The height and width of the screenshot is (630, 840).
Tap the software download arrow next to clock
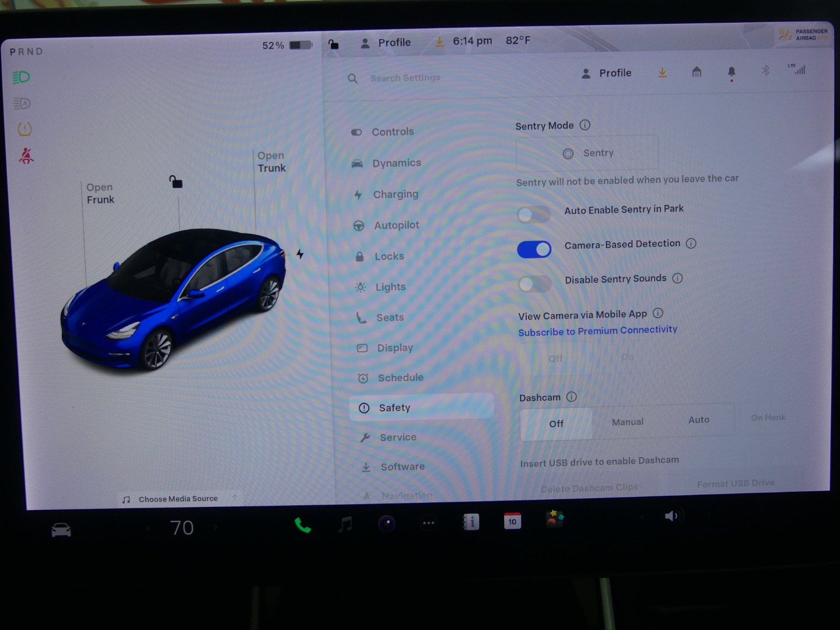(x=439, y=41)
